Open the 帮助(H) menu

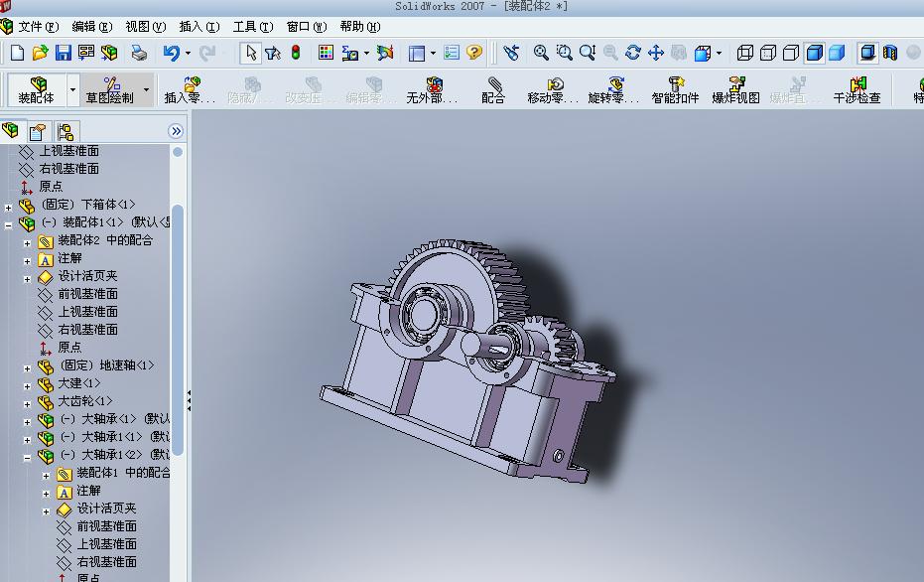(360, 27)
